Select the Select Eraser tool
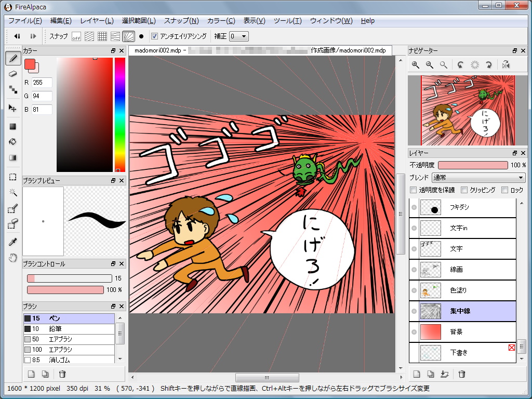Screen dimensions: 532x399 pos(13,224)
